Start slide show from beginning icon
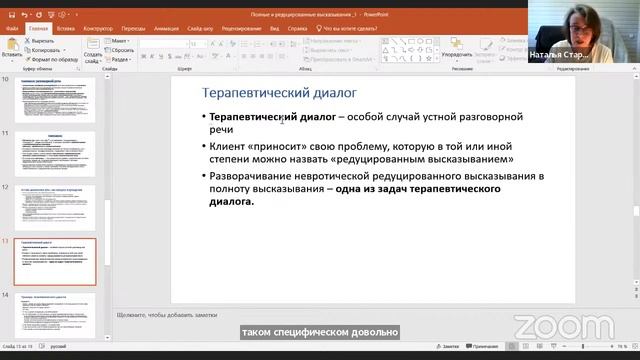The width and height of the screenshot is (640, 360). coord(51,15)
